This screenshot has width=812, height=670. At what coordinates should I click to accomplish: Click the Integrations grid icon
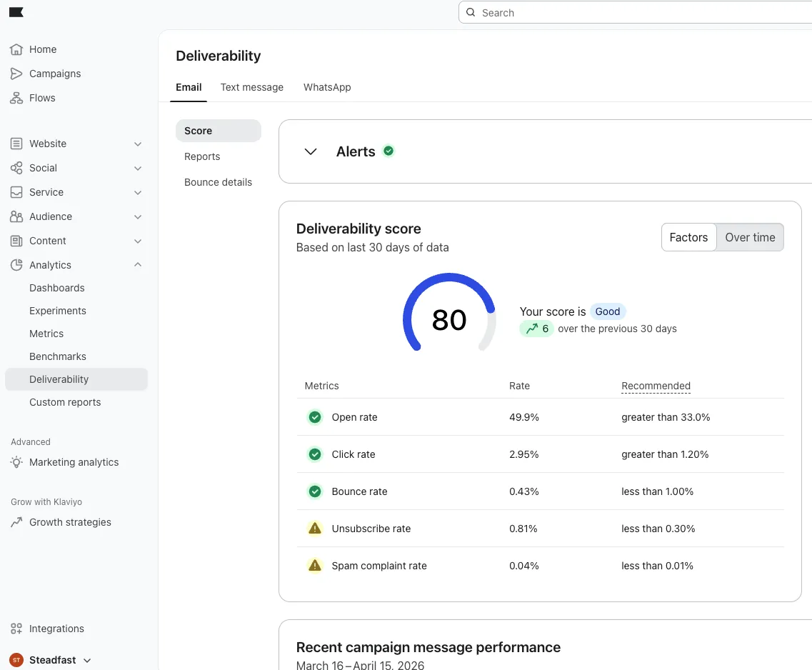point(16,629)
